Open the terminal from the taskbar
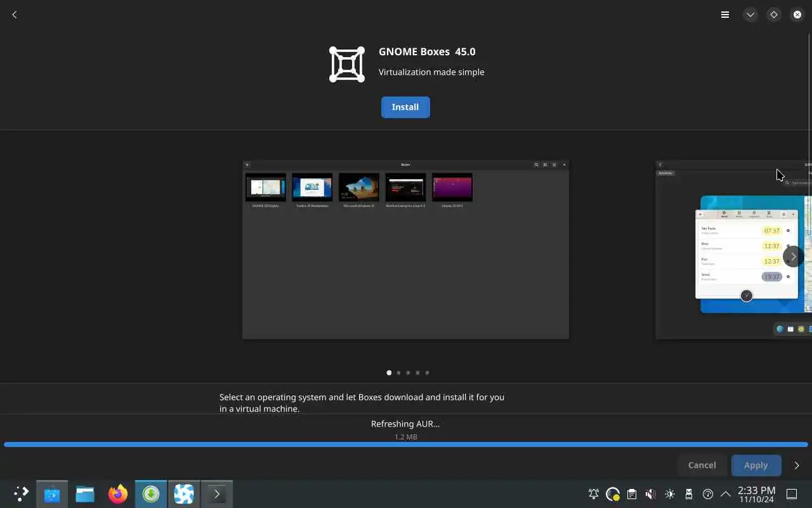This screenshot has height=508, width=812. (217, 493)
